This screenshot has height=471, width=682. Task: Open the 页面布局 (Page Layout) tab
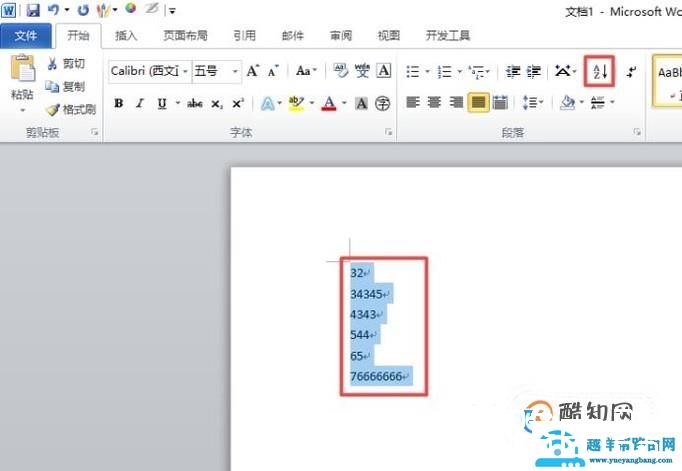185,36
